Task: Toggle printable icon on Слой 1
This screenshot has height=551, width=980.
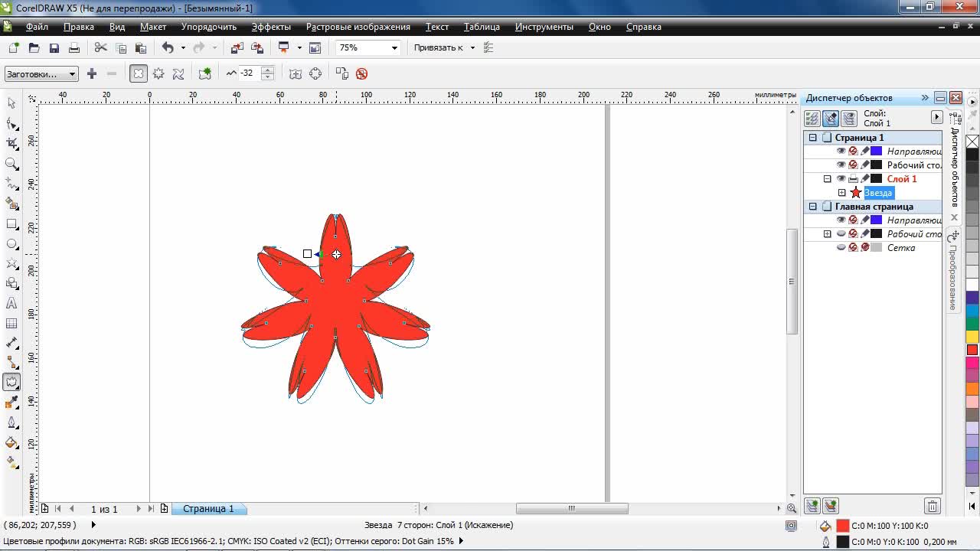Action: tap(853, 179)
